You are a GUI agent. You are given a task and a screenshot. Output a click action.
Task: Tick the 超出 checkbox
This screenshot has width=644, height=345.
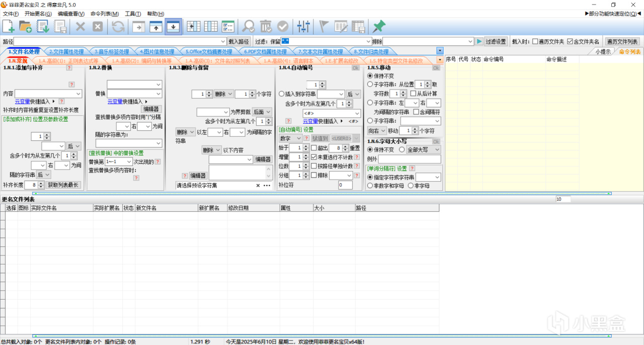click(314, 148)
